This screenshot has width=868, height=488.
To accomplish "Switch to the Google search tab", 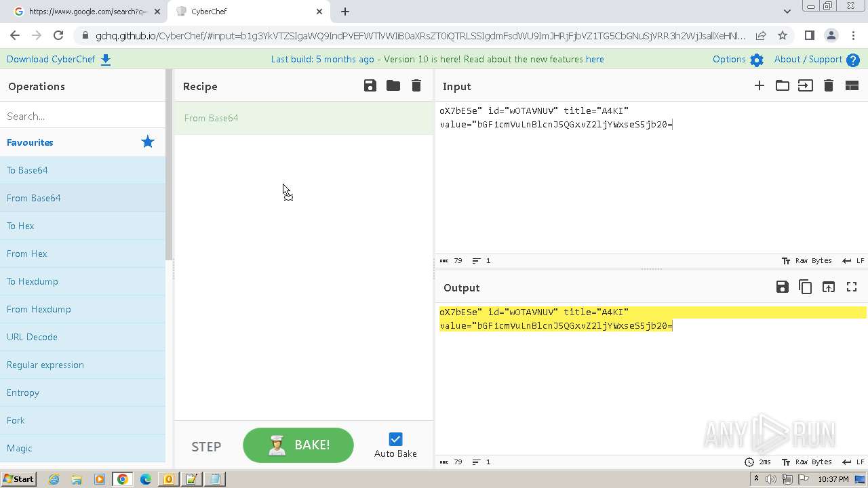I will (x=83, y=12).
